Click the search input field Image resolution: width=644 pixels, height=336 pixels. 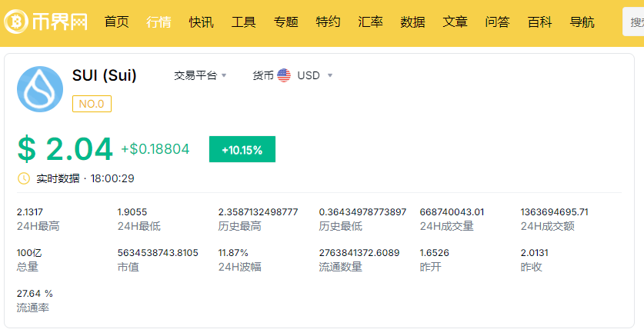pyautogui.click(x=634, y=22)
